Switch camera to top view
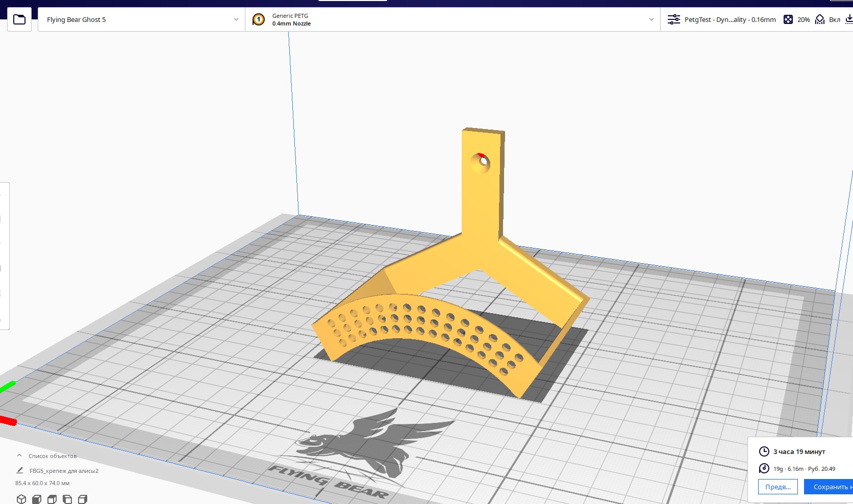This screenshot has height=504, width=853. 52,499
